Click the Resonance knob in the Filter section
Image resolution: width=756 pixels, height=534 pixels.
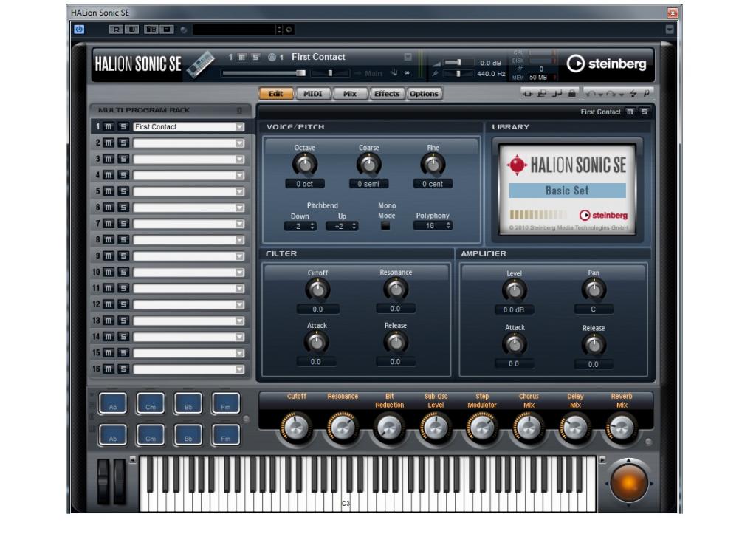[x=396, y=289]
